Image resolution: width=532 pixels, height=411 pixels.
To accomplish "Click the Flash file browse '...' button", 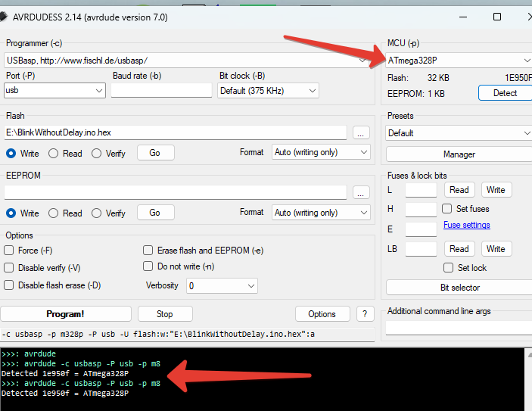I will pyautogui.click(x=361, y=132).
